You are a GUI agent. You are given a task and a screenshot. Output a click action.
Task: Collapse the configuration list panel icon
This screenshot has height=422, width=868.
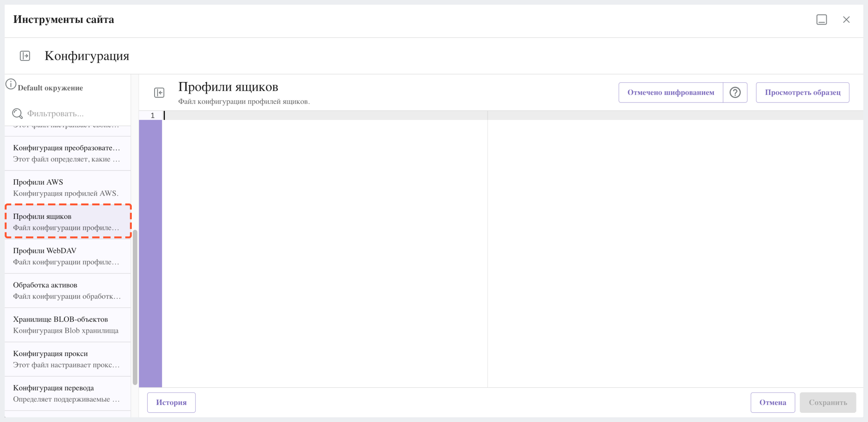pyautogui.click(x=159, y=92)
